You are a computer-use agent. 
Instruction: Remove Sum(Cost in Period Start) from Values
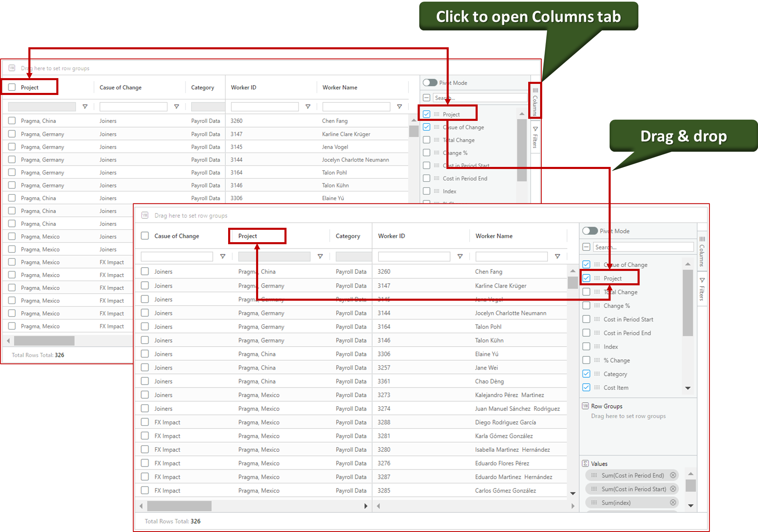tap(673, 489)
